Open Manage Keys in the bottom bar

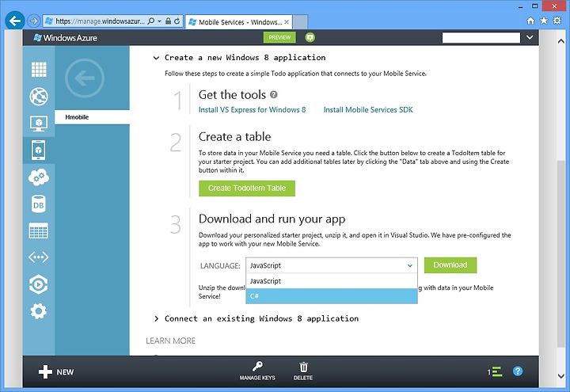257,371
